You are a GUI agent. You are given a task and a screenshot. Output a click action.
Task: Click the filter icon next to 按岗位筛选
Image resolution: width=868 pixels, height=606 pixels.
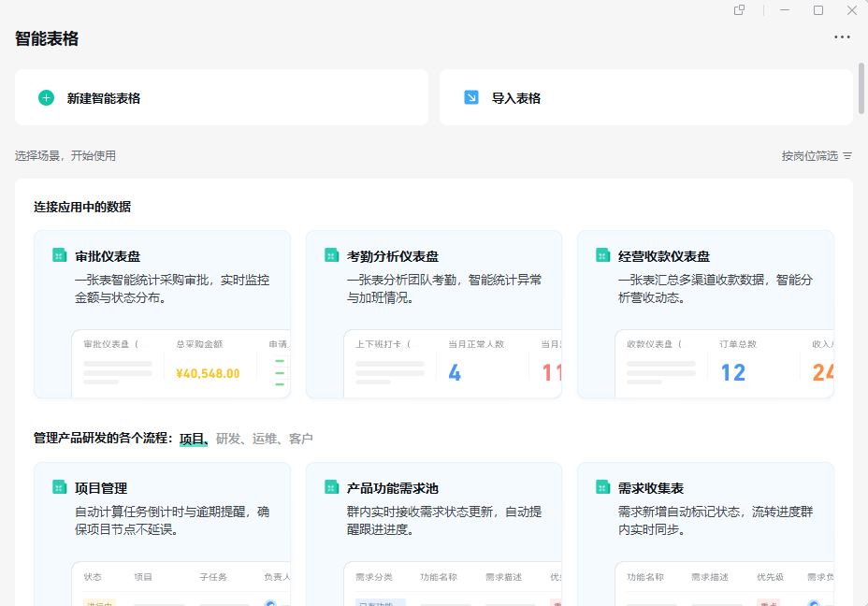[847, 155]
